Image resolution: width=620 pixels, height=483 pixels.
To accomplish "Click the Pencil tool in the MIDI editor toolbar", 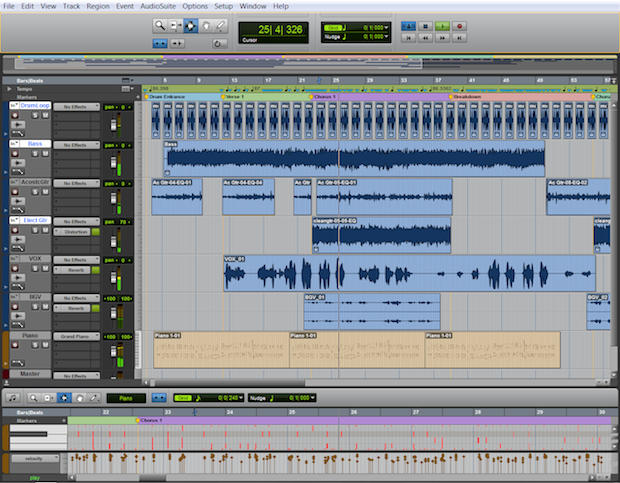I will pyautogui.click(x=93, y=397).
